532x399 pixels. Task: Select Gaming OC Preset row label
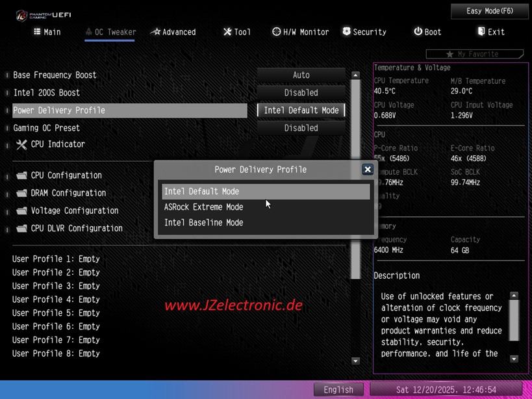[x=47, y=128]
